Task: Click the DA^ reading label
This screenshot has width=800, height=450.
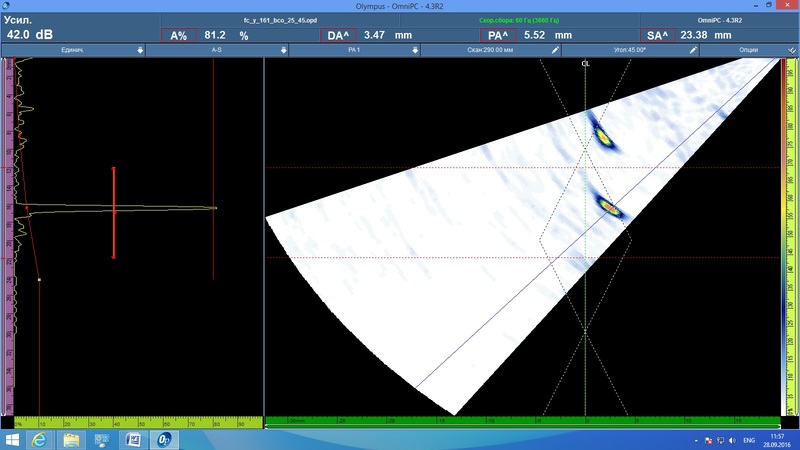Action: click(x=337, y=35)
